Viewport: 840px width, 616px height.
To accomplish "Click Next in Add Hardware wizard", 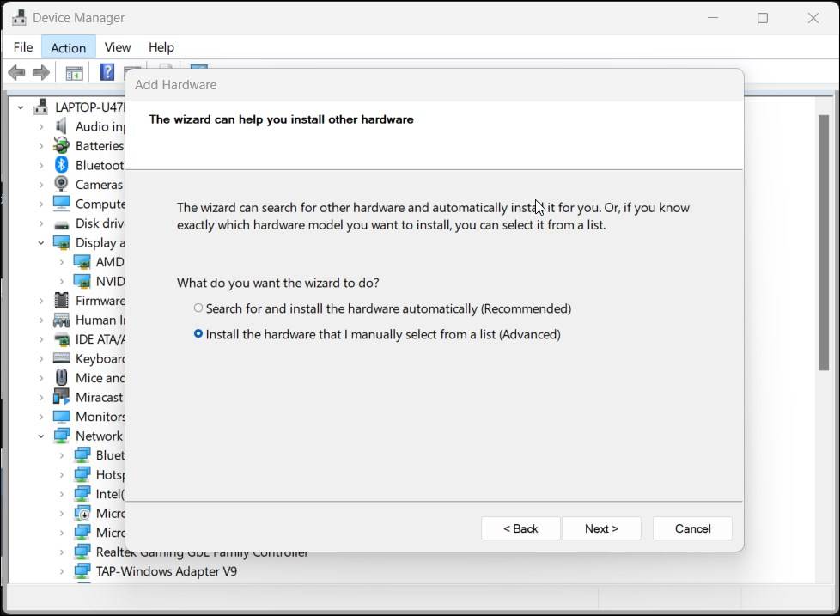I will click(601, 528).
